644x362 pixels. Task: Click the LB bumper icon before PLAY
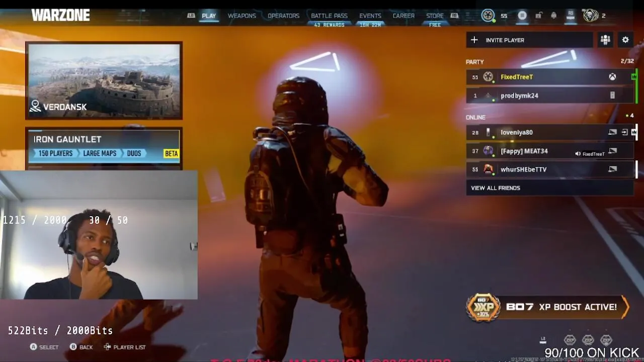point(191,16)
